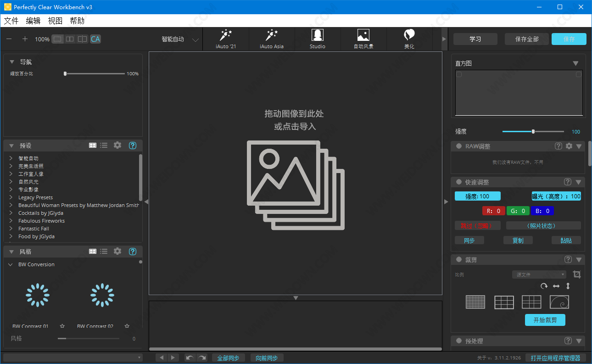Screen dimensions: 592x364
Task: Open help for the 风格 panel
Action: [x=133, y=252]
